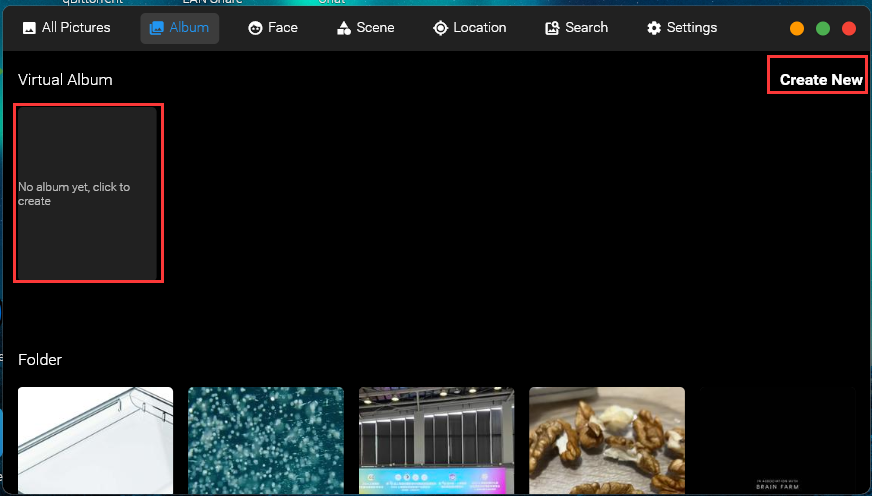Click Create New album button
This screenshot has width=872, height=496.
point(821,80)
